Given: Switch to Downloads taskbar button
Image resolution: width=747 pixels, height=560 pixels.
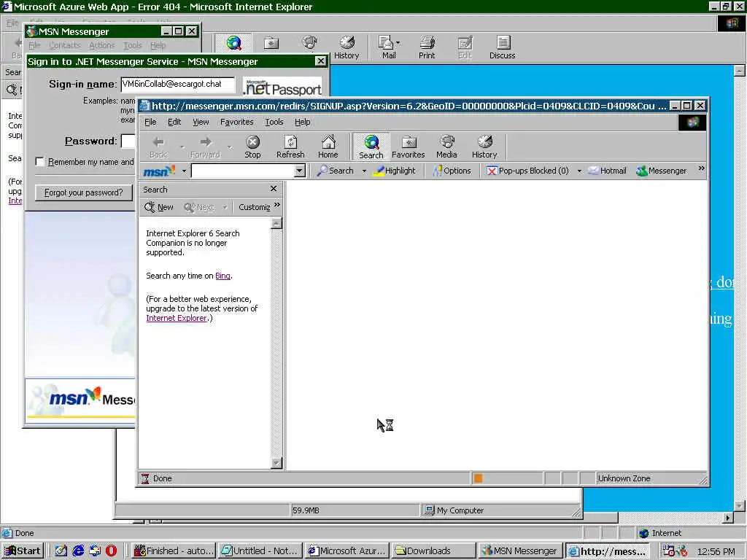Looking at the screenshot, I should click(x=435, y=551).
